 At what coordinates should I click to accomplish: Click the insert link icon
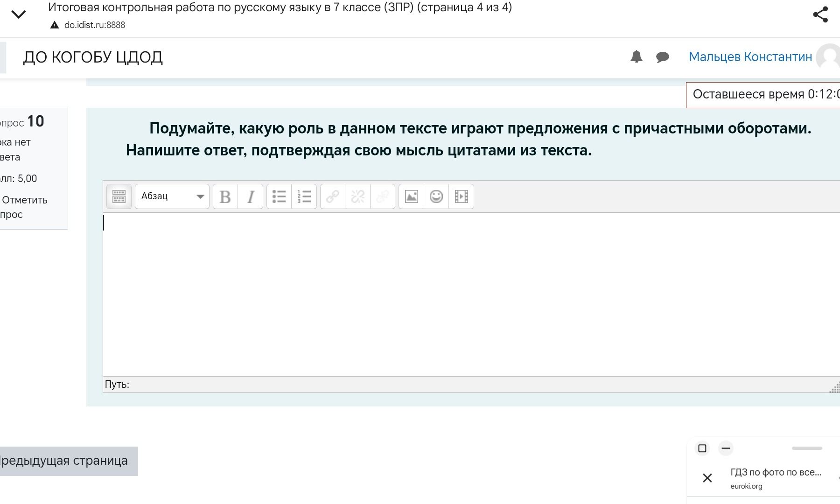tap(333, 196)
